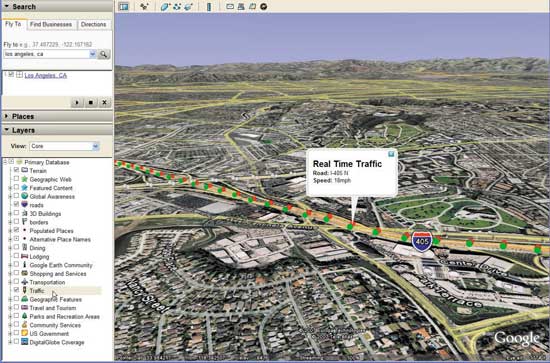Click the Add Polygon toolbar icon
Screen dimensions: 550x363
click(x=165, y=6)
